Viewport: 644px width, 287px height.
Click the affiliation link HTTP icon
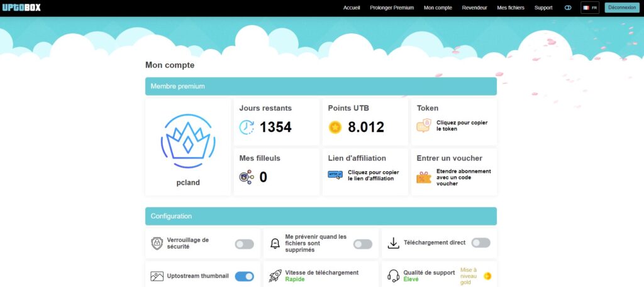click(x=336, y=175)
